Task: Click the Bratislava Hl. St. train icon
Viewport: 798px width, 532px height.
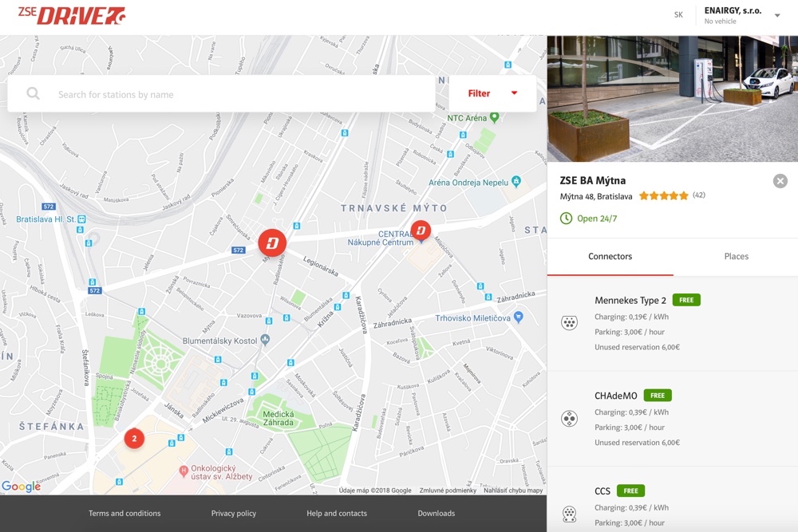Action: point(81,219)
